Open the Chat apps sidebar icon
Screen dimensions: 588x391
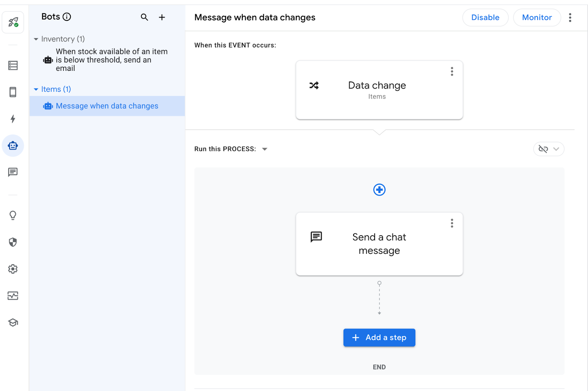(13, 172)
